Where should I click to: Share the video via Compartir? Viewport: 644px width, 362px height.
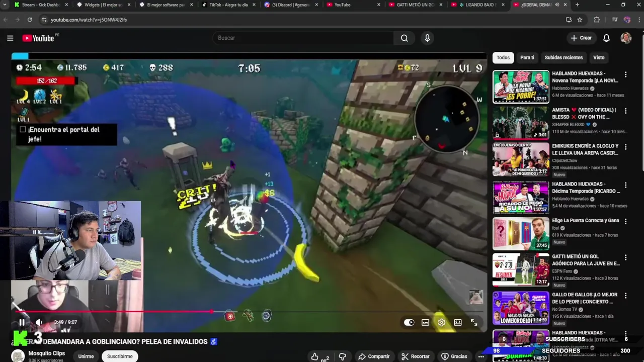[x=374, y=356]
